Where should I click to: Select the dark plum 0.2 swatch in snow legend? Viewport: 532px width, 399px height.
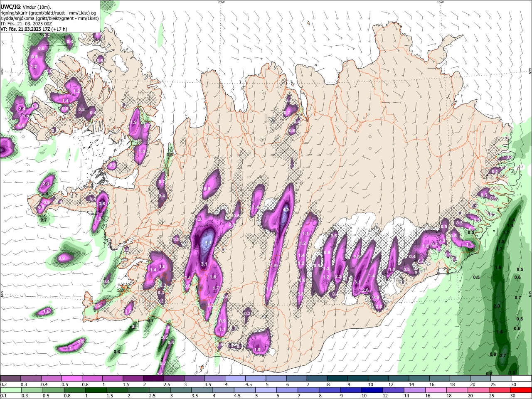tap(10, 379)
